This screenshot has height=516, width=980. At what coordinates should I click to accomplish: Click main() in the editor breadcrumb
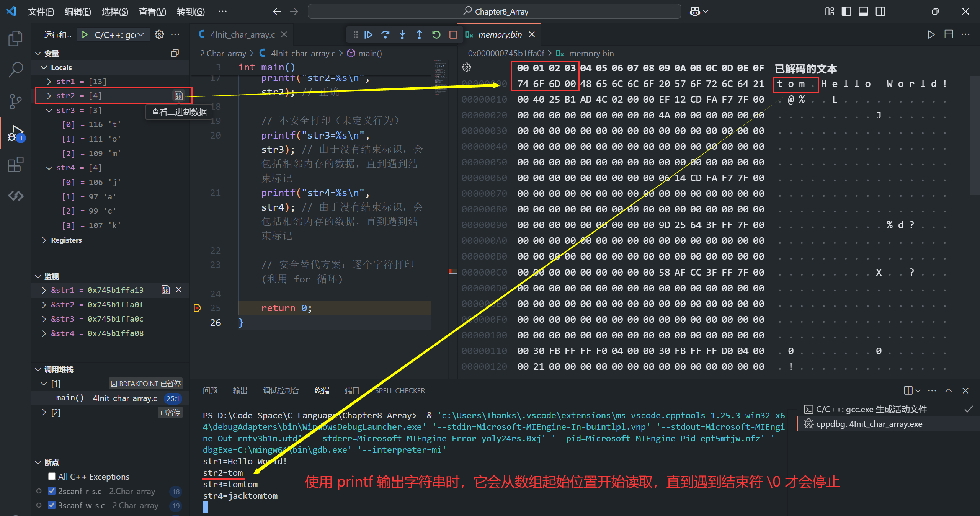pyautogui.click(x=369, y=54)
